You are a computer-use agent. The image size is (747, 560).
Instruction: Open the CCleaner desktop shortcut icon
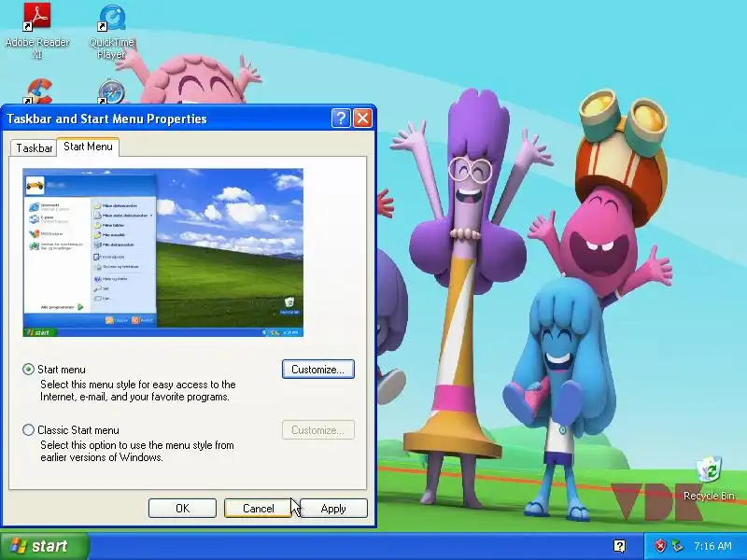pos(38,91)
